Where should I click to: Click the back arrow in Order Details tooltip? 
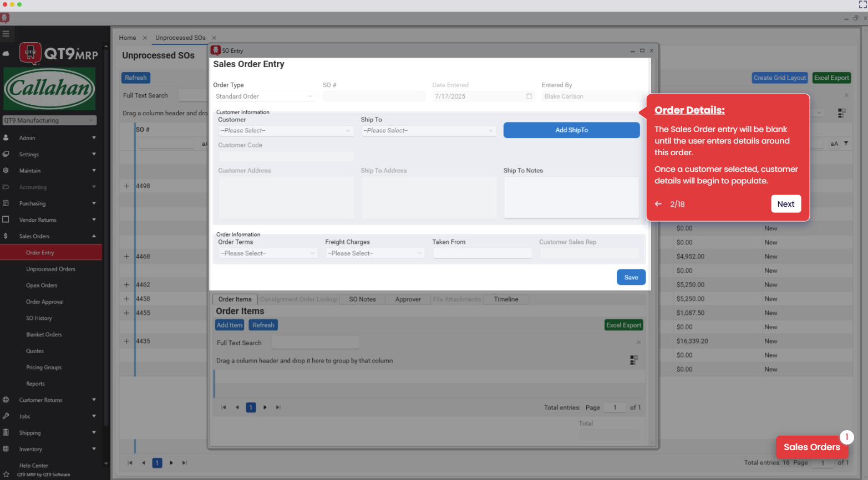(x=658, y=204)
